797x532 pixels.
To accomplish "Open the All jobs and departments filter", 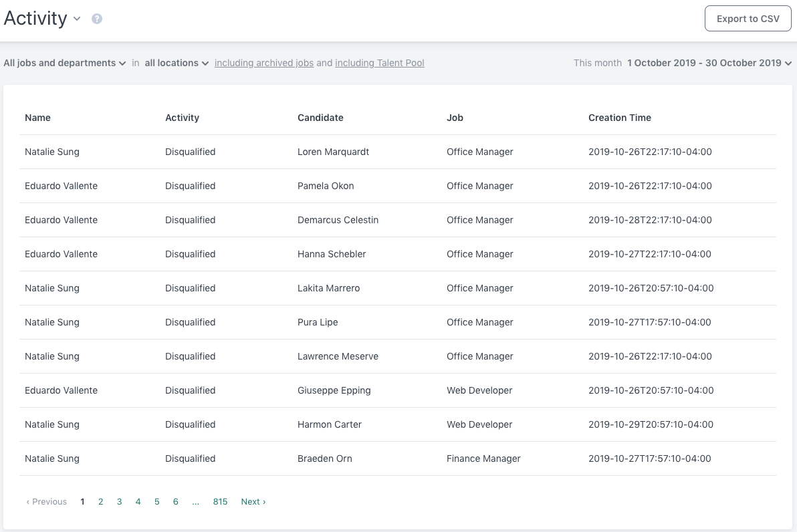I will (65, 63).
